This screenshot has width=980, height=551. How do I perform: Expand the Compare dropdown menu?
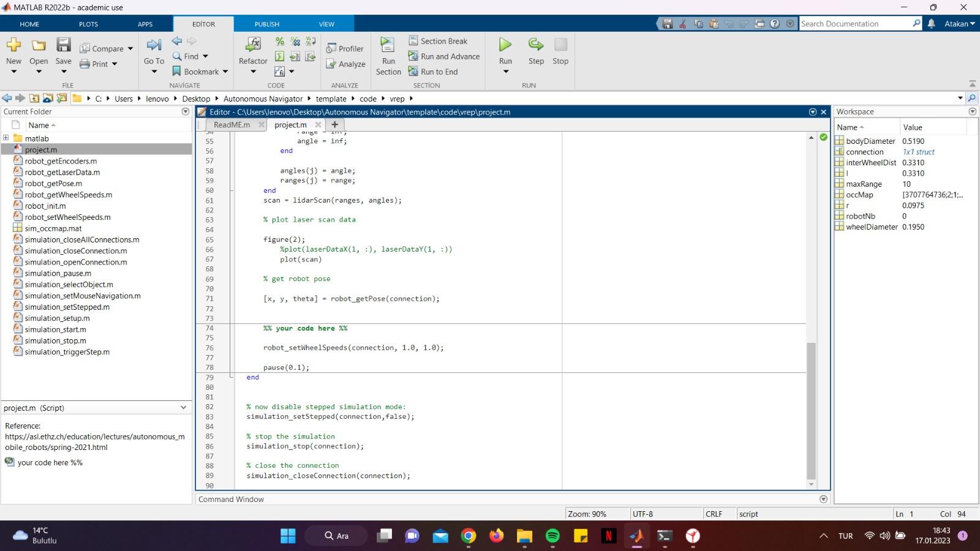click(x=130, y=48)
